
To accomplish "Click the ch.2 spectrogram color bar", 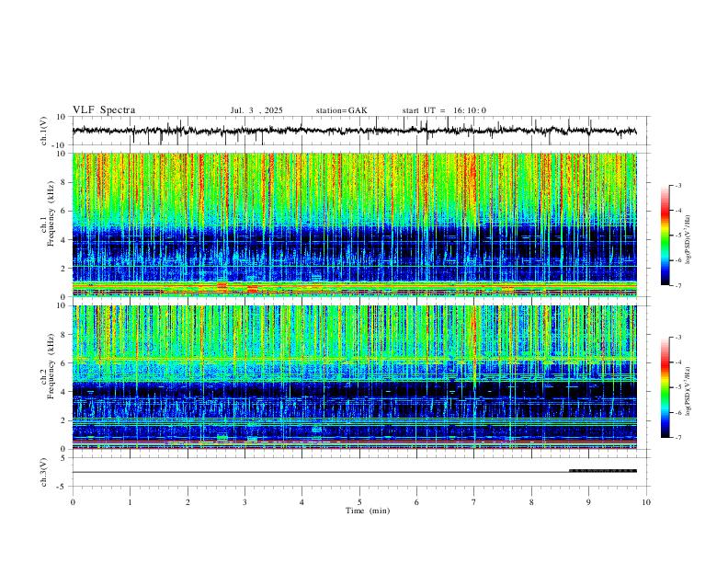I will 665,387.
